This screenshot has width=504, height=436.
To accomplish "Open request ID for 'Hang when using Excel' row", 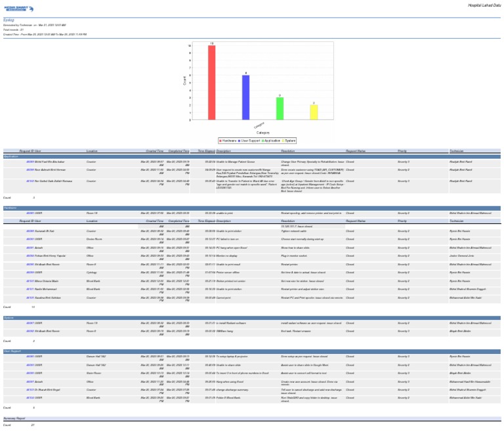I will [30, 381].
